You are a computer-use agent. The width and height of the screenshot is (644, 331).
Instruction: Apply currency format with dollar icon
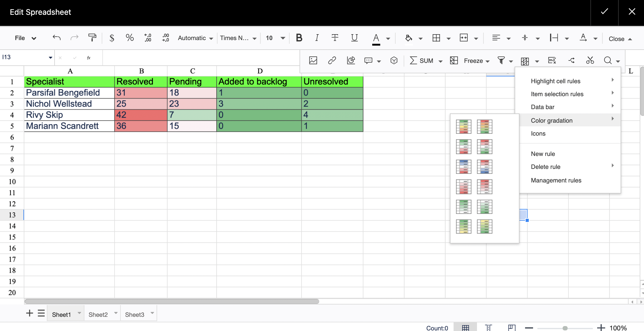pos(112,38)
